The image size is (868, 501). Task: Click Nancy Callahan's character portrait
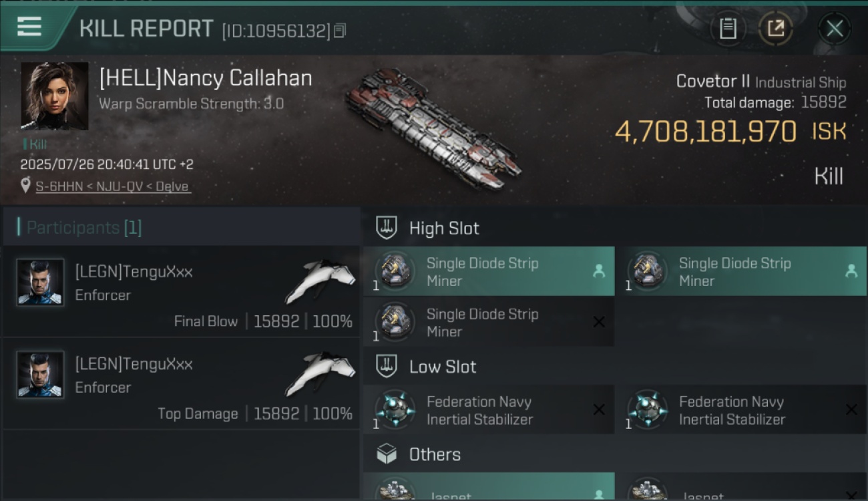coord(54,96)
